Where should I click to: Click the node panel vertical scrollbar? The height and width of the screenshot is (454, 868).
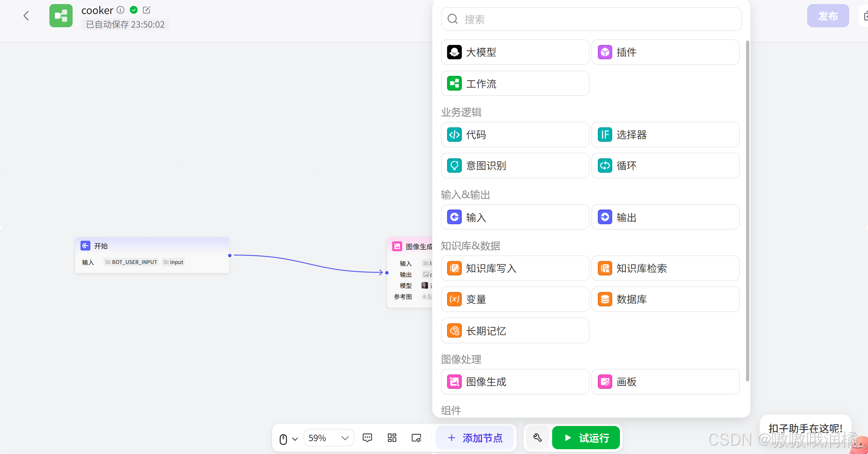tap(747, 210)
